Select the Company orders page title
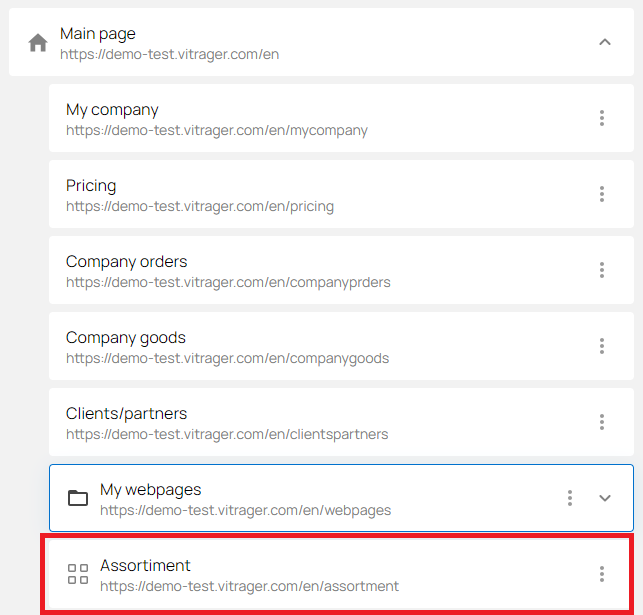643x615 pixels. pos(126,262)
